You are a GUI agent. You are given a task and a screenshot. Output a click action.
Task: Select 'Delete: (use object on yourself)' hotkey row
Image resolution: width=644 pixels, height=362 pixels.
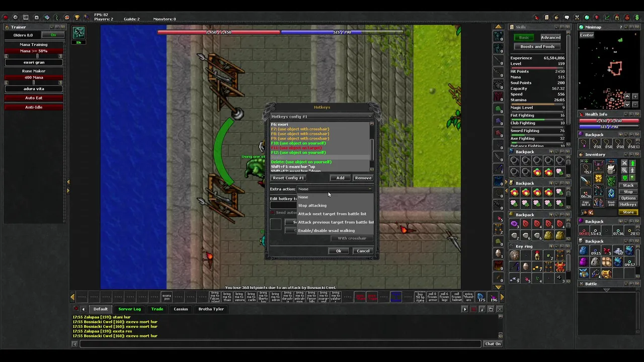319,162
